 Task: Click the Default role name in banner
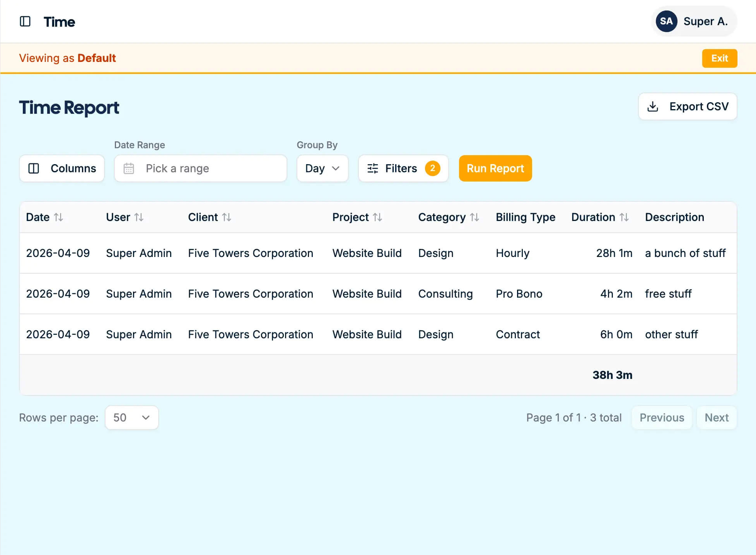(97, 58)
